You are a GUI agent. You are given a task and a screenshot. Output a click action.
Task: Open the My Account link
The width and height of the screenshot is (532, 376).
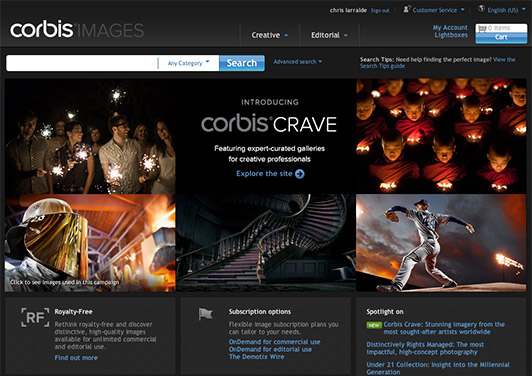[450, 27]
